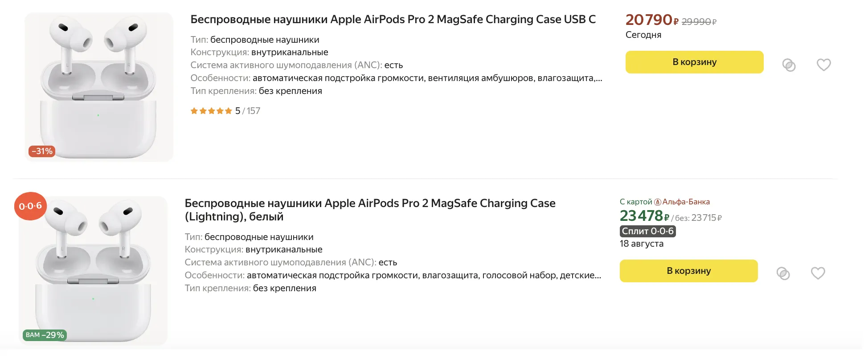868x358 pixels.
Task: Click the 23478 ₽ Alfa-Bank card price
Action: pyautogui.click(x=644, y=216)
